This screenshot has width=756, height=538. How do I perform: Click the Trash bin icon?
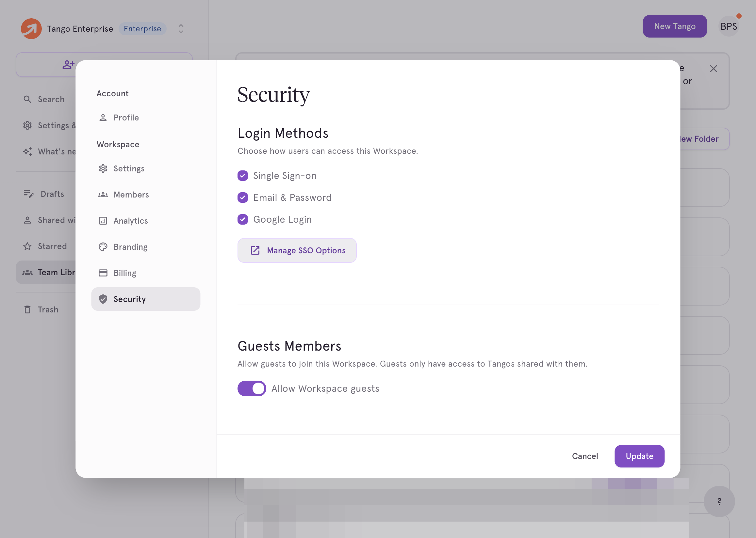coord(27,309)
